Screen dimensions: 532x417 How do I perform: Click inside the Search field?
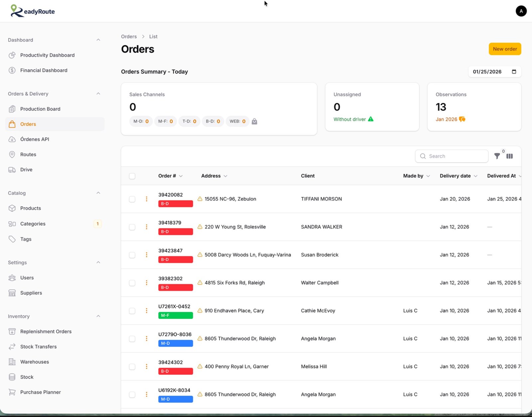coord(452,156)
